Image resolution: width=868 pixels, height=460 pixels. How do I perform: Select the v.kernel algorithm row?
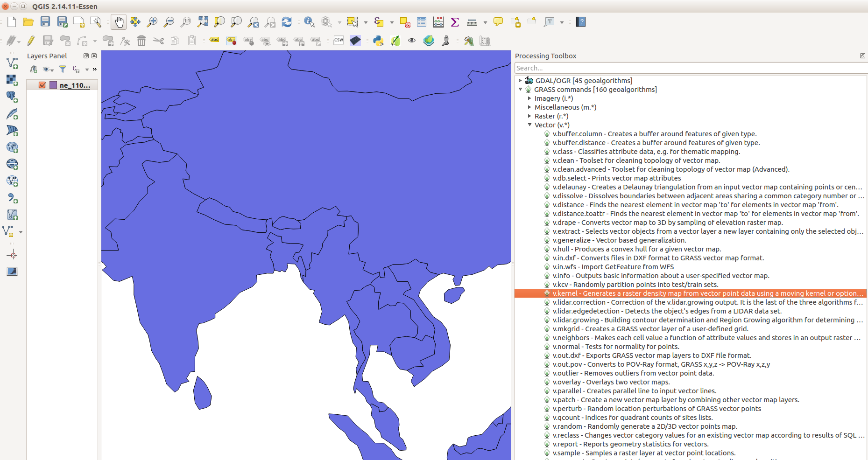coord(690,293)
